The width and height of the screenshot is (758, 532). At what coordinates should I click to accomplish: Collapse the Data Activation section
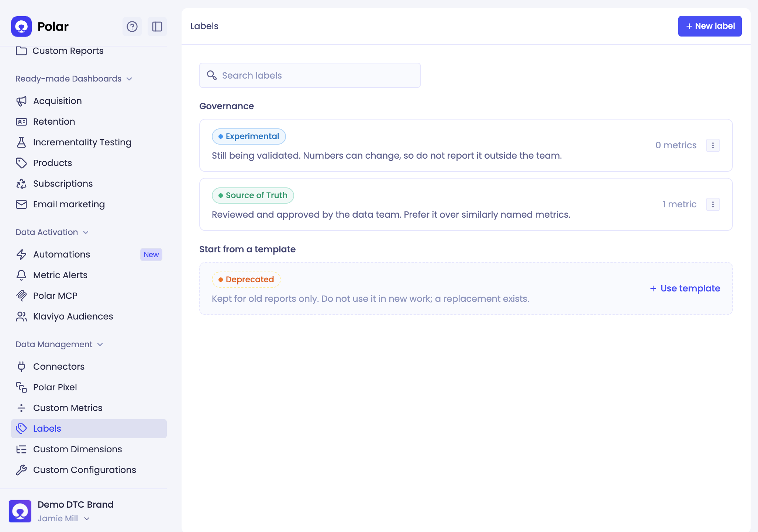click(86, 232)
